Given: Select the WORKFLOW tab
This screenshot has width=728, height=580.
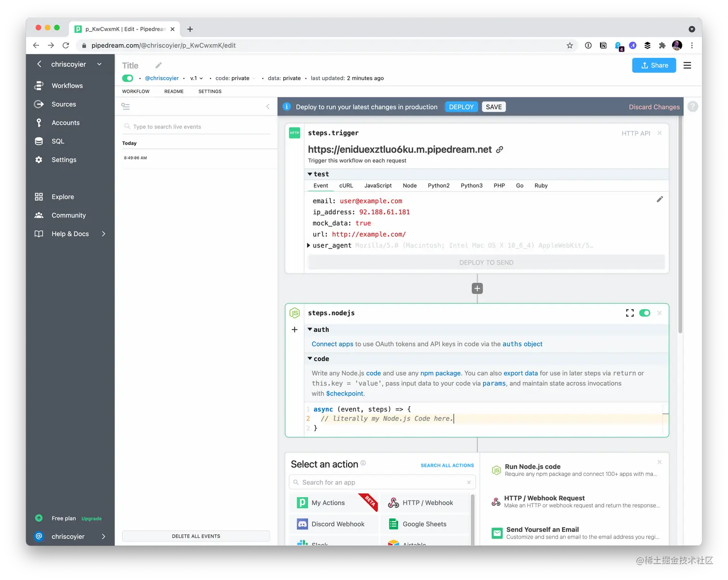Looking at the screenshot, I should click(x=136, y=92).
